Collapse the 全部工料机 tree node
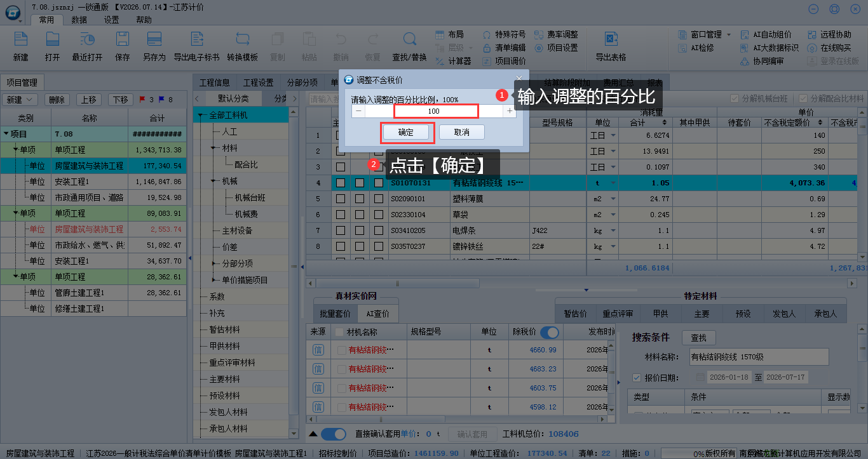Screen dimensions: 868x459 (201, 116)
